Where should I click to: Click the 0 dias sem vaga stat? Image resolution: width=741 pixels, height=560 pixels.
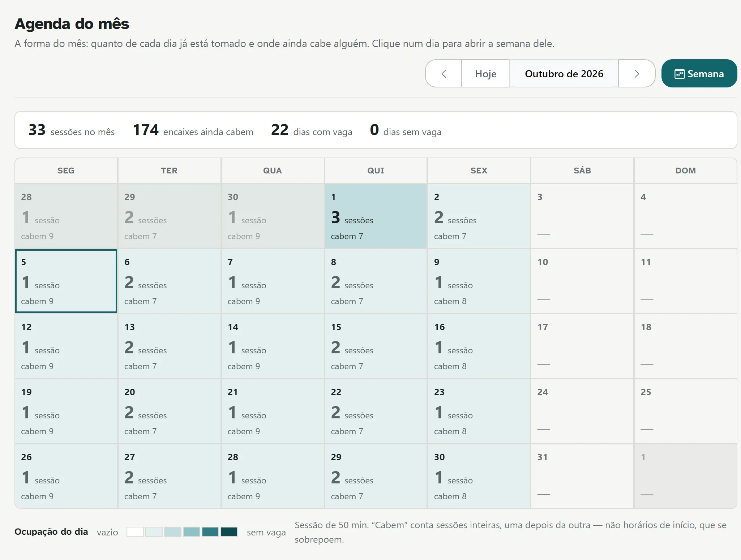[406, 130]
